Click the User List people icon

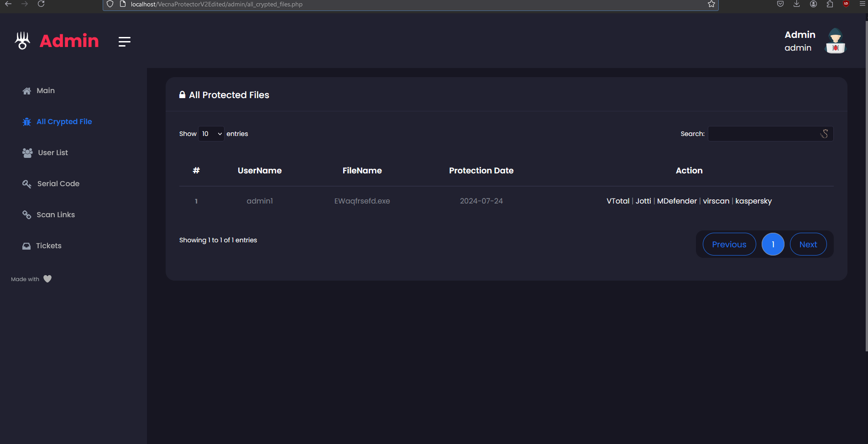click(27, 153)
